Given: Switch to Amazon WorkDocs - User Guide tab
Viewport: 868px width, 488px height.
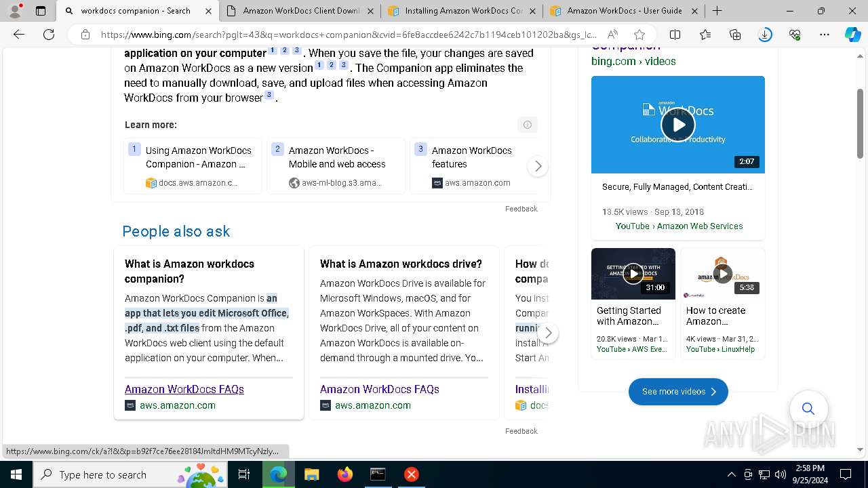Looking at the screenshot, I should [x=624, y=11].
